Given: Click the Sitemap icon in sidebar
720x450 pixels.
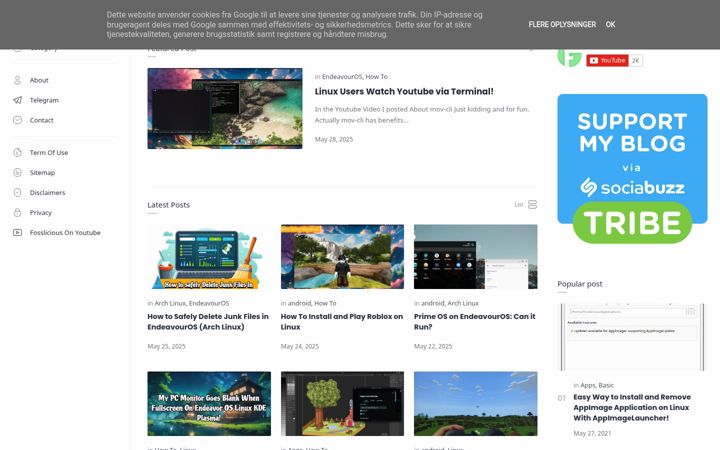Looking at the screenshot, I should pos(17,173).
